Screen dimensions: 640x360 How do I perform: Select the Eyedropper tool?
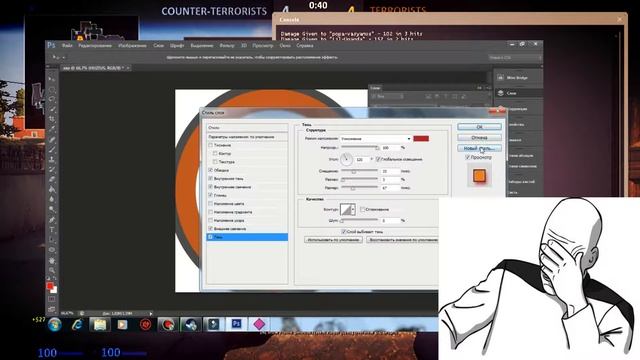pyautogui.click(x=52, y=129)
